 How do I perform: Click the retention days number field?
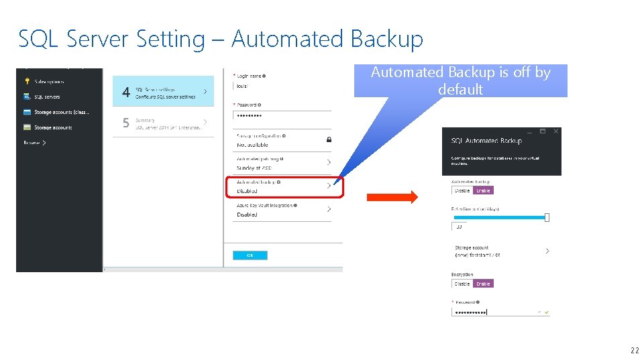(x=459, y=227)
